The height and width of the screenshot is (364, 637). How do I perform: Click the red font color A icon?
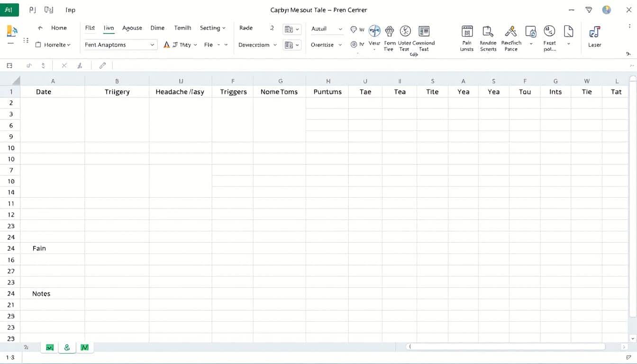[166, 45]
